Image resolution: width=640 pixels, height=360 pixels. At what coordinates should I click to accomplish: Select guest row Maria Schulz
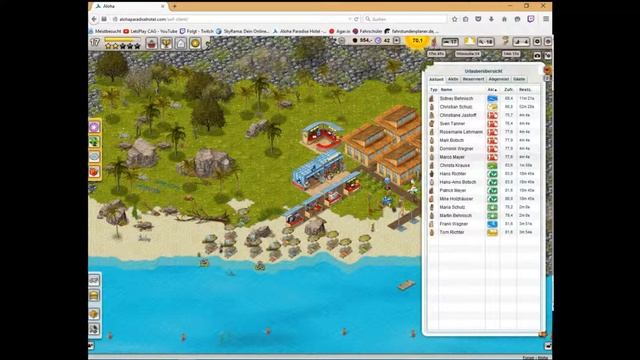coord(485,207)
